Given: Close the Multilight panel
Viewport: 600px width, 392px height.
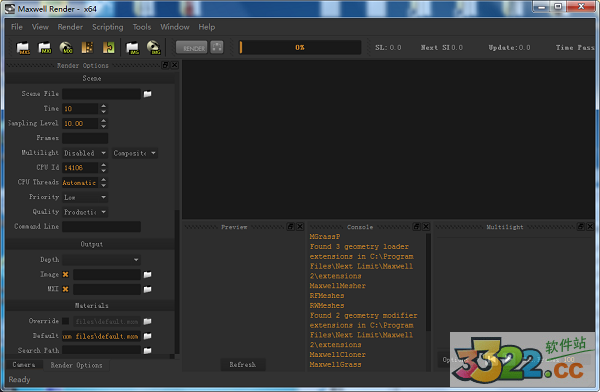Looking at the screenshot, I should click(590, 227).
